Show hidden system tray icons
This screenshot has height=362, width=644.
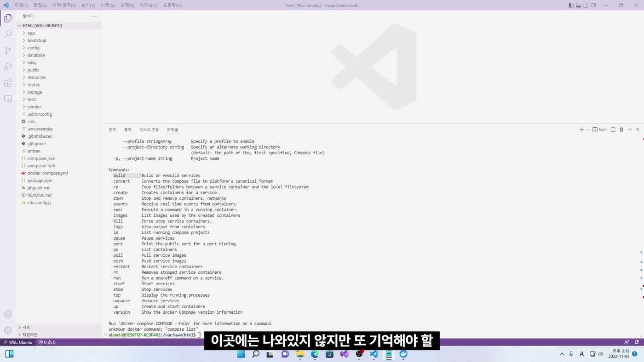tap(562, 354)
